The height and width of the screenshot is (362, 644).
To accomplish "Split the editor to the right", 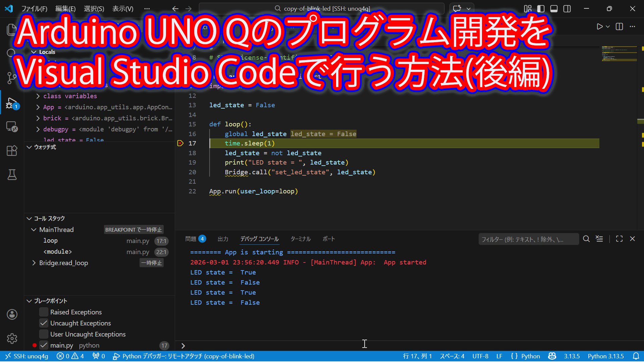I will point(619,26).
